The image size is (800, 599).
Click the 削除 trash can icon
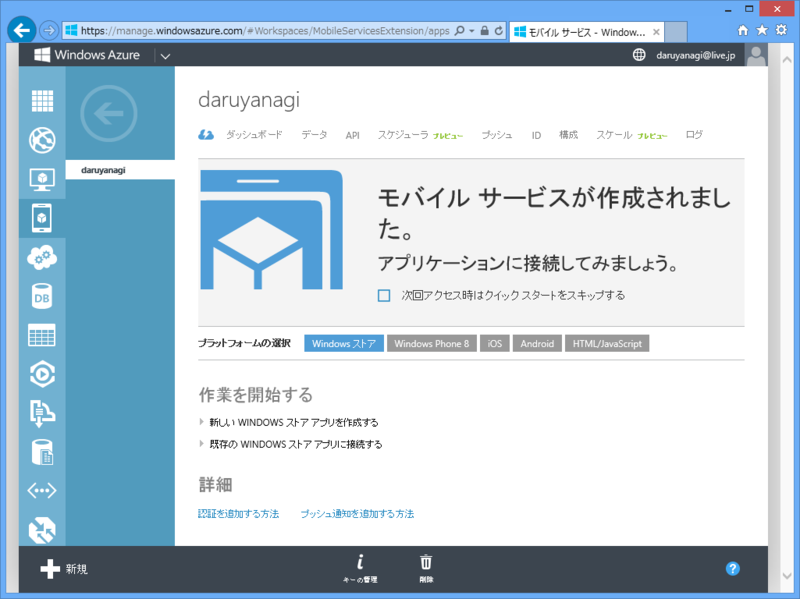coord(426,568)
